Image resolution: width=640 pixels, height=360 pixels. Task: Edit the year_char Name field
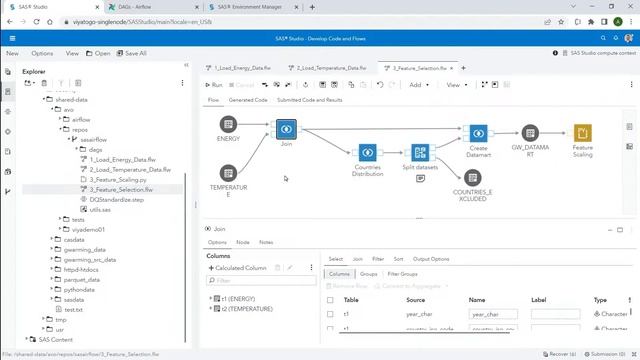[x=493, y=314]
